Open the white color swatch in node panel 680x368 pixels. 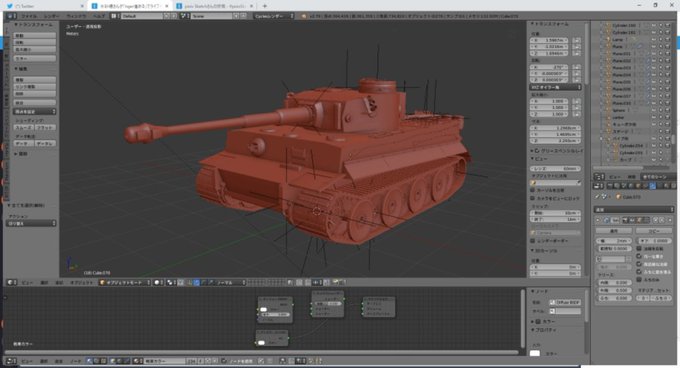(535, 353)
